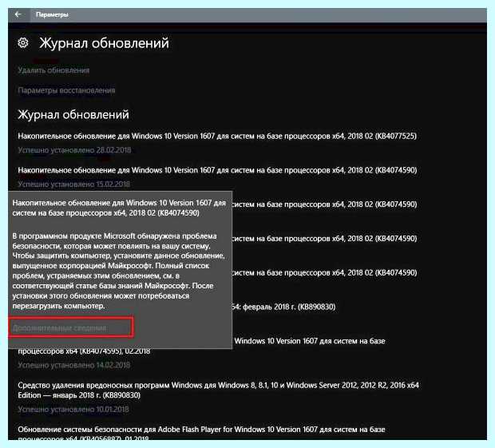The width and height of the screenshot is (495, 448).
Task: Click 'Успешно установлено 15.02.2018' status
Action: coord(74,184)
